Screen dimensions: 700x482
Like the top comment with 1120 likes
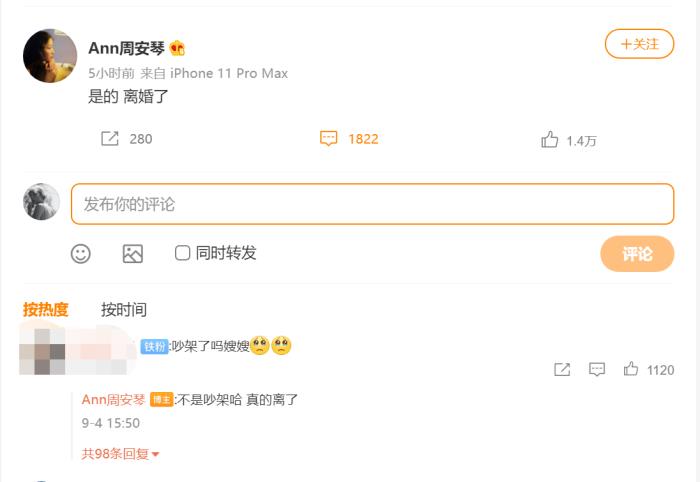(631, 370)
